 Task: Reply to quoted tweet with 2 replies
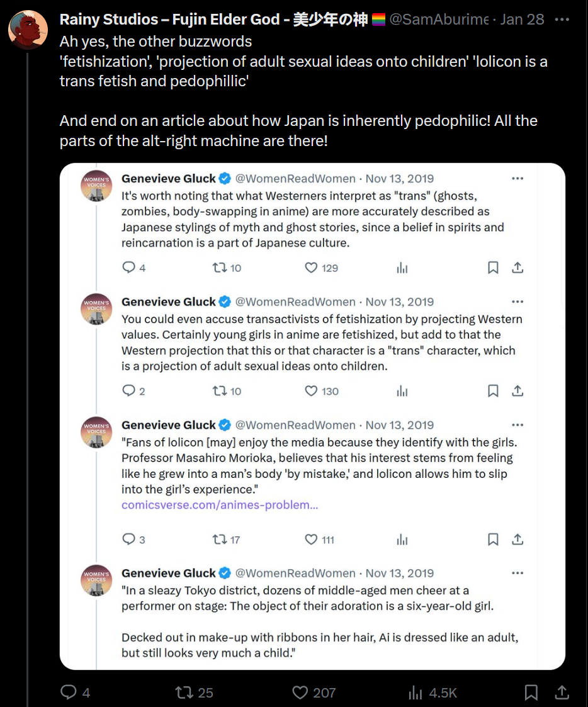click(x=128, y=391)
